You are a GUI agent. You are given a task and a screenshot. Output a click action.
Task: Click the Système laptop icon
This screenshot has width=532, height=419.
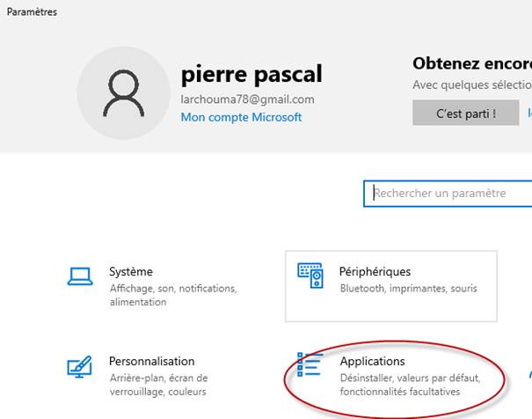click(x=81, y=276)
